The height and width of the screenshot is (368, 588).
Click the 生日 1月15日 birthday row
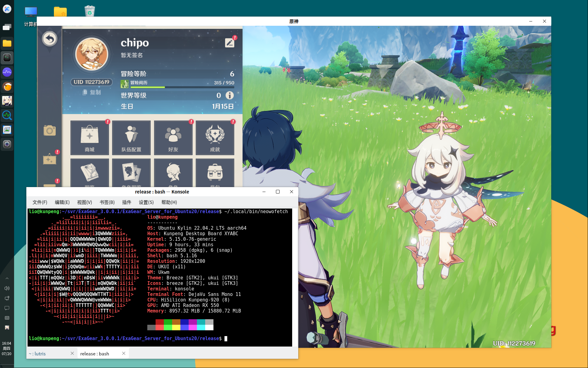tap(177, 106)
